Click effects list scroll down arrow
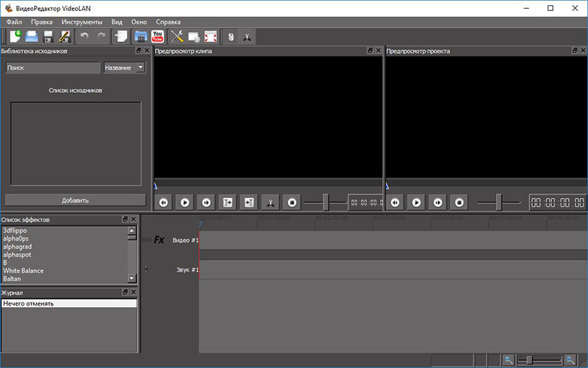 pos(132,278)
